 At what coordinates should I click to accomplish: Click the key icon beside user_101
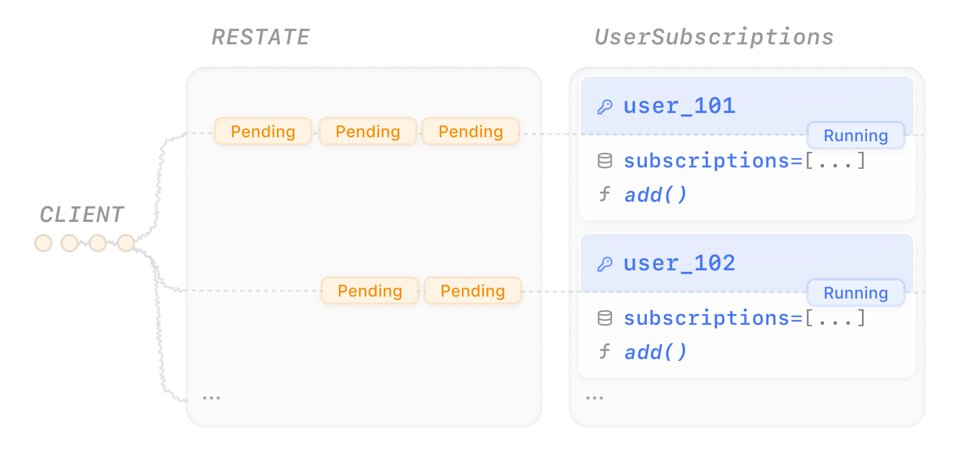click(x=605, y=107)
